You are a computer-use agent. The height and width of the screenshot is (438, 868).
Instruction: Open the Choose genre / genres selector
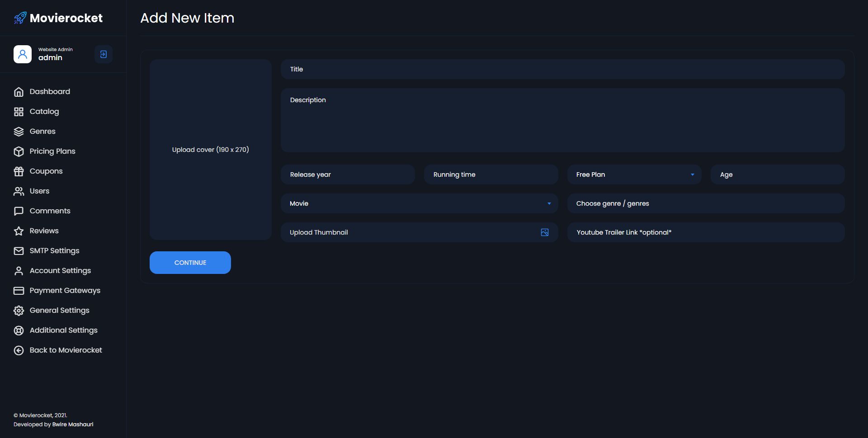pyautogui.click(x=705, y=203)
